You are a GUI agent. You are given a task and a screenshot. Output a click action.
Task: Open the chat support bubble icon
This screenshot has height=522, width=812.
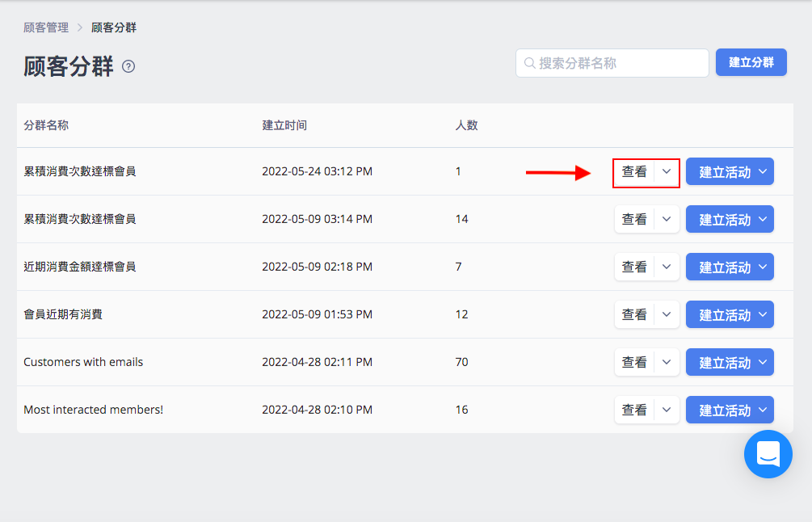tap(768, 454)
